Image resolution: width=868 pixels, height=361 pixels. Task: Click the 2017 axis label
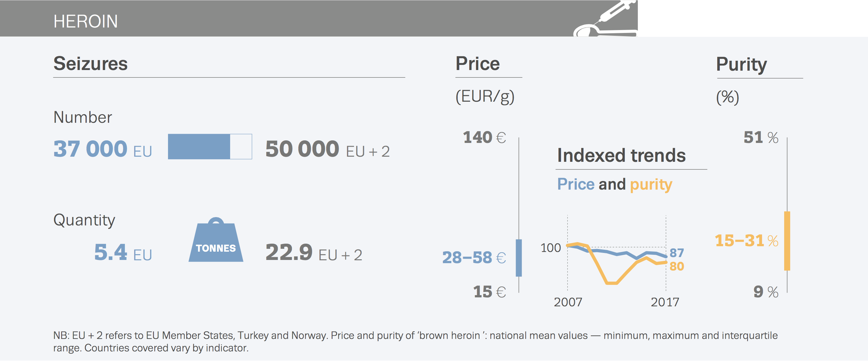(x=665, y=302)
